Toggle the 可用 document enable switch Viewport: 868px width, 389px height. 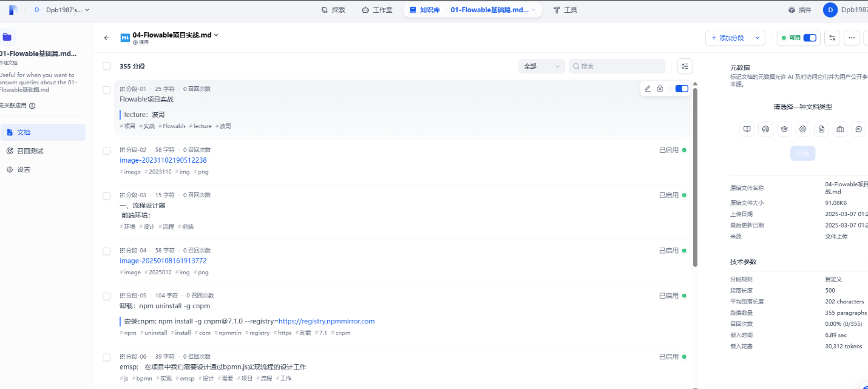[x=810, y=38]
